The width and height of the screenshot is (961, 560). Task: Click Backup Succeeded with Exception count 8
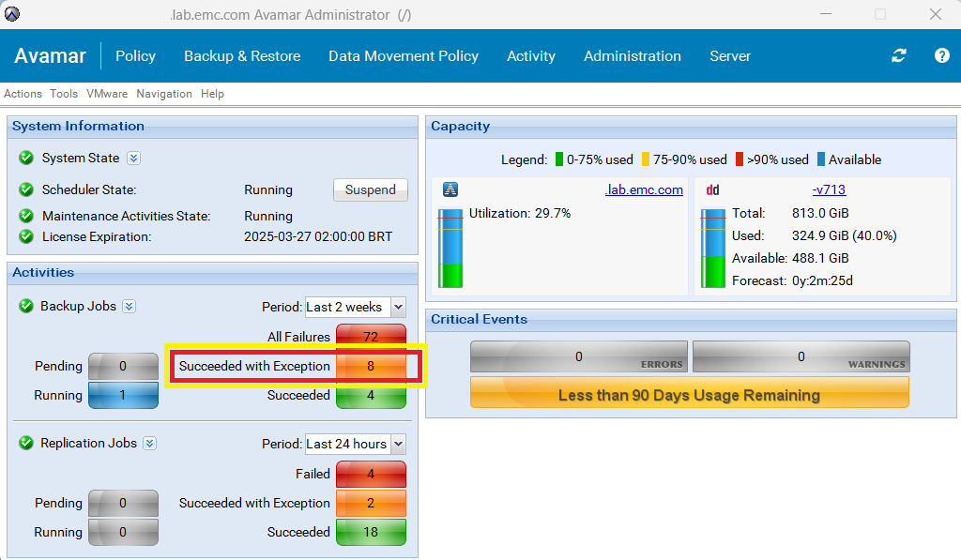[x=371, y=366]
